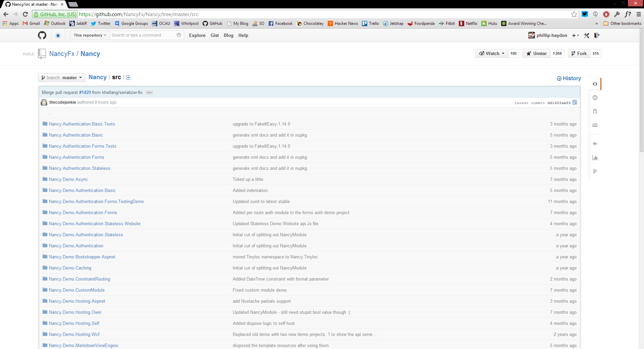This screenshot has height=349, width=644.
Task: Open the Trello bookmark
Action: click(x=371, y=23)
